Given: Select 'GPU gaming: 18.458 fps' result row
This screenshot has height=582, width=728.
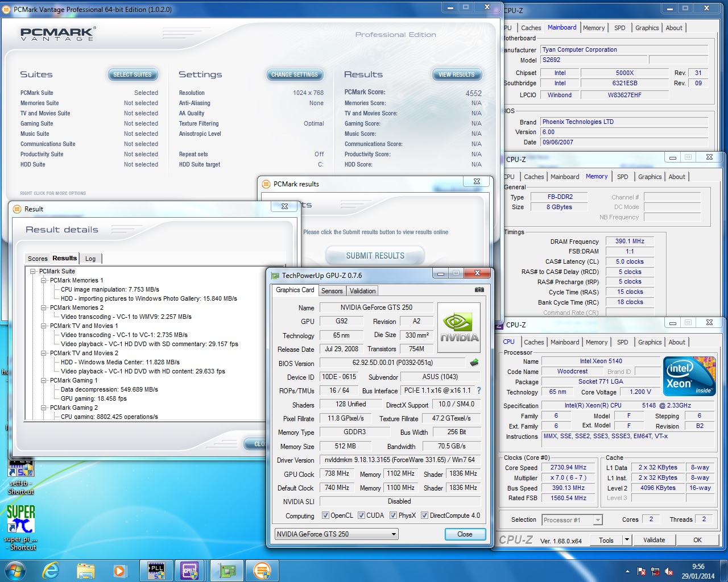Looking at the screenshot, I should point(94,399).
